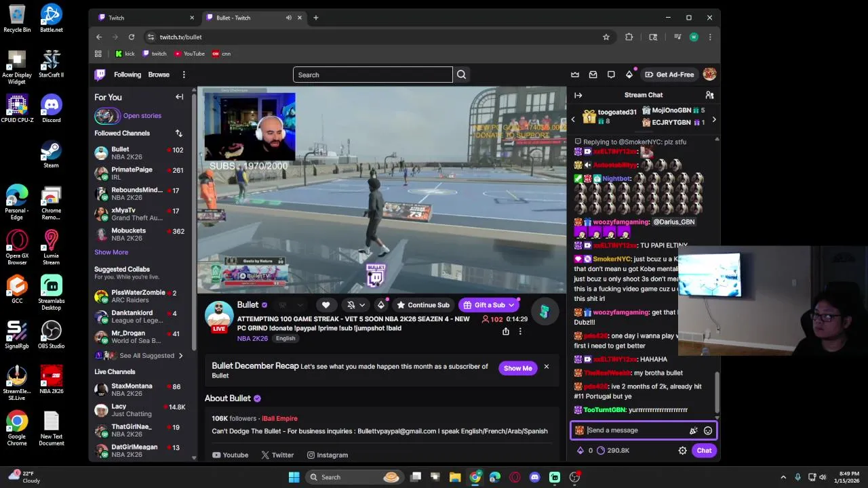
Task: Sort followed channels with the arrows icon
Action: click(178, 134)
